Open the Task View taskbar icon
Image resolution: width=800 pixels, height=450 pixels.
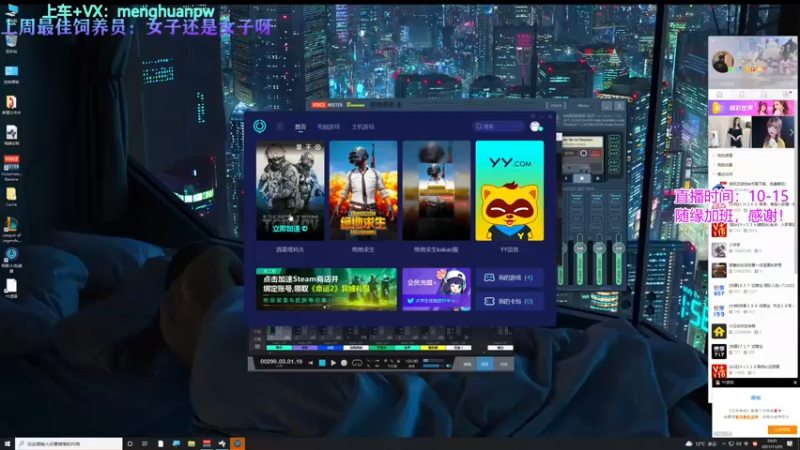145,444
